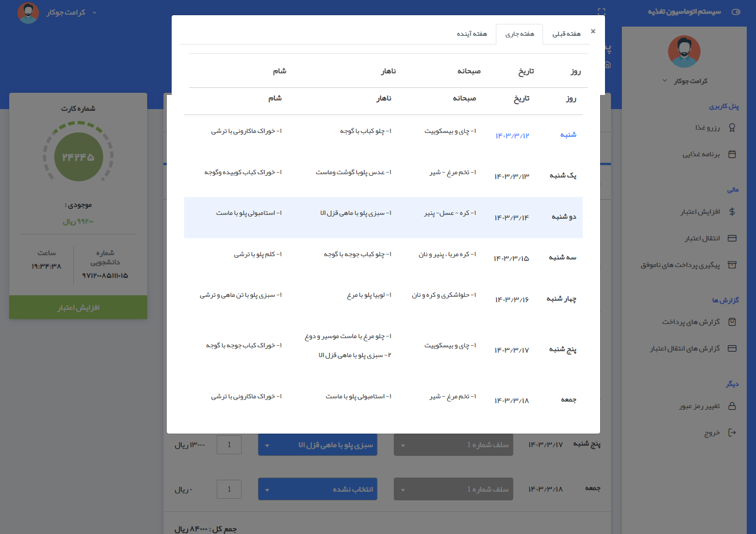The width and height of the screenshot is (756, 534).
Task: Switch to the هفته آینده tab
Action: (x=471, y=34)
